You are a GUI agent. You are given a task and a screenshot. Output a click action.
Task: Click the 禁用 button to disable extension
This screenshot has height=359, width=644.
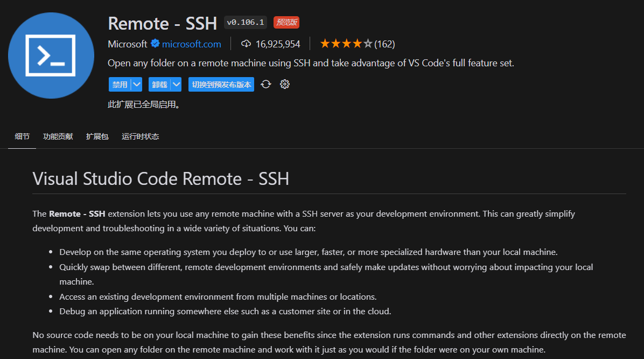[120, 84]
